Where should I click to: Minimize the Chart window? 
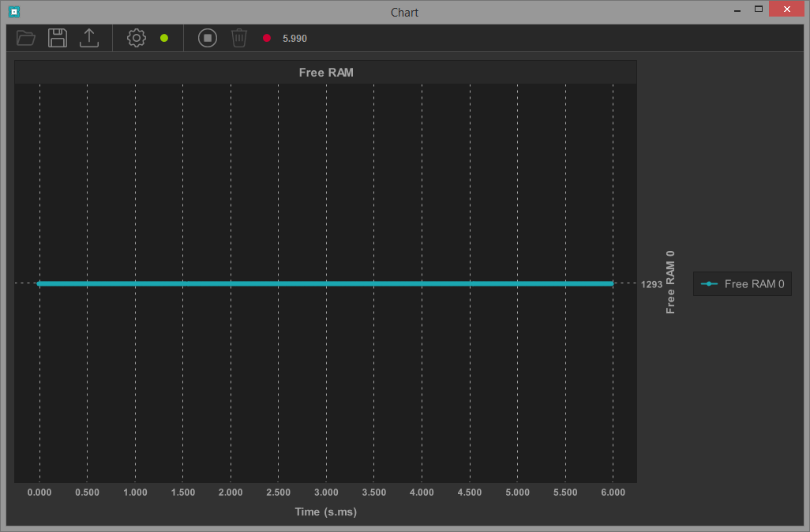tap(737, 9)
